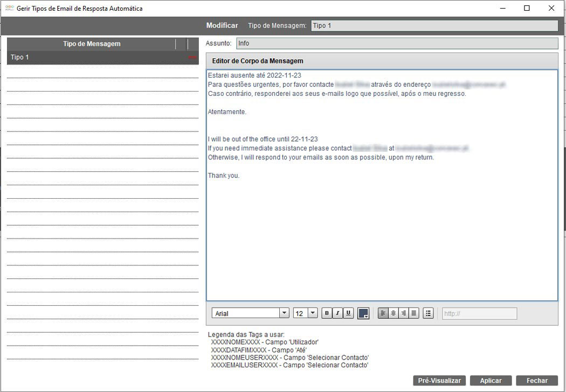This screenshot has width=566, height=392.
Task: Click the http:// link URL field
Action: point(479,313)
